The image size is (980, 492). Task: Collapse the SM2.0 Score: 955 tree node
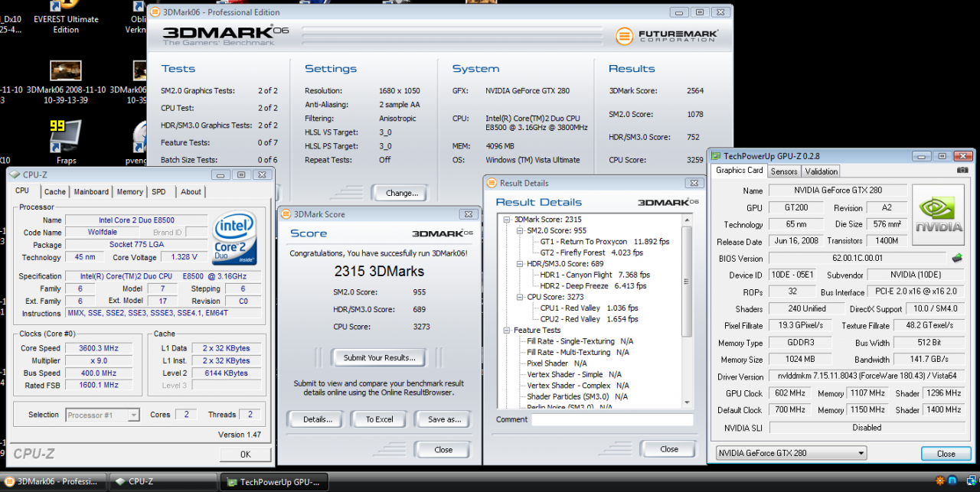[x=520, y=230]
